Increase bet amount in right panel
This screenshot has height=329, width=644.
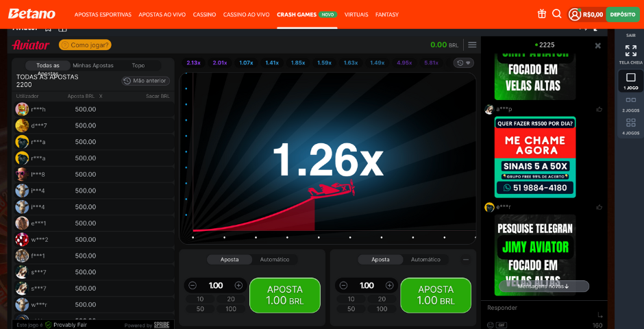(x=389, y=285)
